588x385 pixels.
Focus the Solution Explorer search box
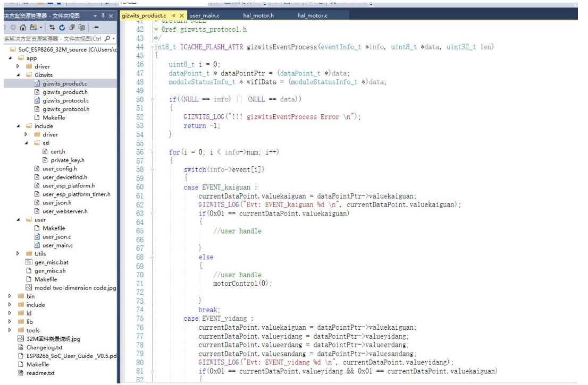tap(53, 39)
